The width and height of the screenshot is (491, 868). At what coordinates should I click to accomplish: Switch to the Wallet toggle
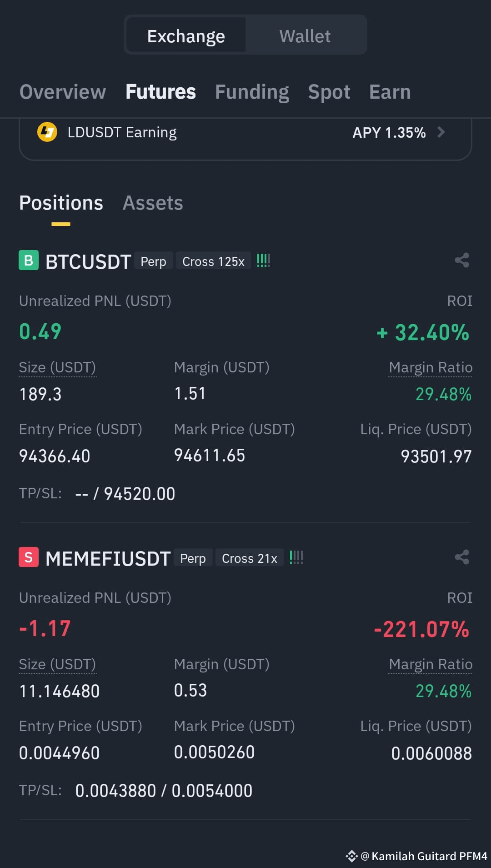(x=305, y=36)
